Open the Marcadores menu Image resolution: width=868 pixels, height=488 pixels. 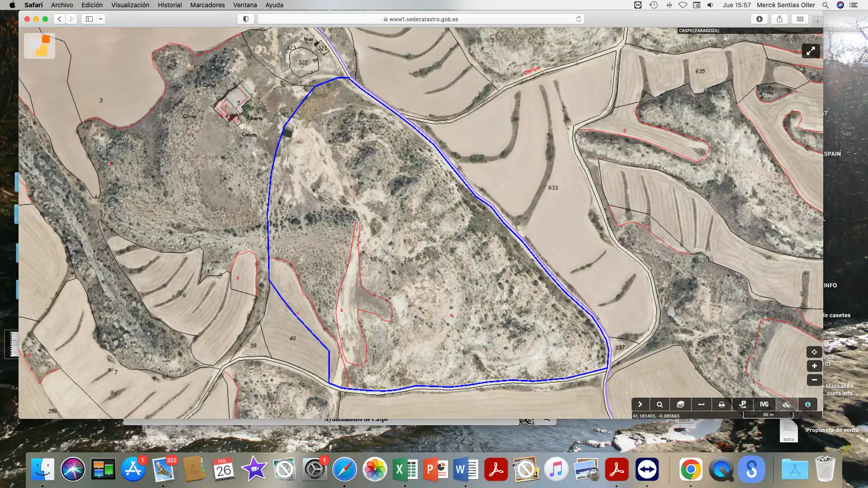coord(208,5)
